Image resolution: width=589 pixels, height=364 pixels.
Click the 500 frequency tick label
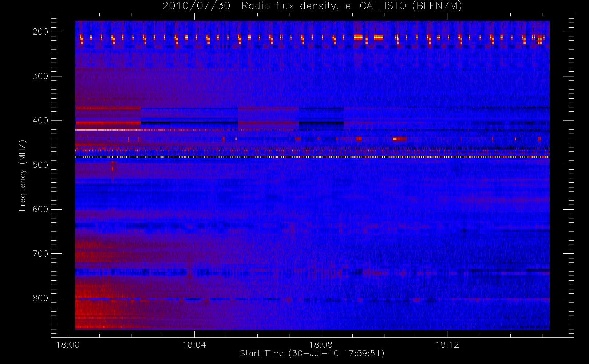coord(40,165)
